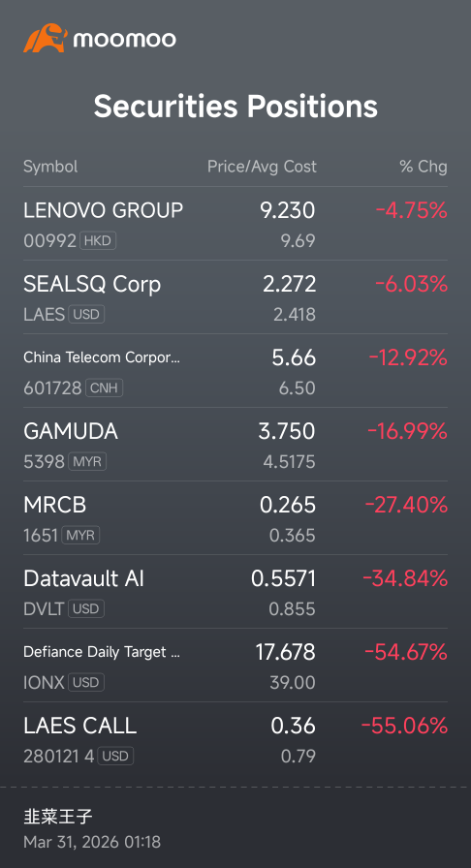Image resolution: width=471 pixels, height=868 pixels.
Task: Click the moomoo bull logo icon
Action: click(46, 38)
